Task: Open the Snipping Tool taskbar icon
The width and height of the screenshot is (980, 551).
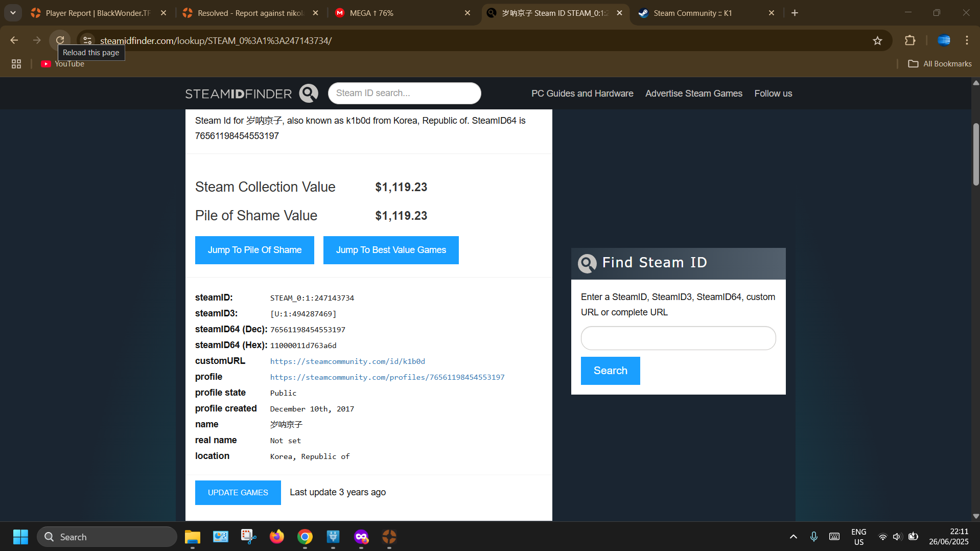Action: (248, 537)
